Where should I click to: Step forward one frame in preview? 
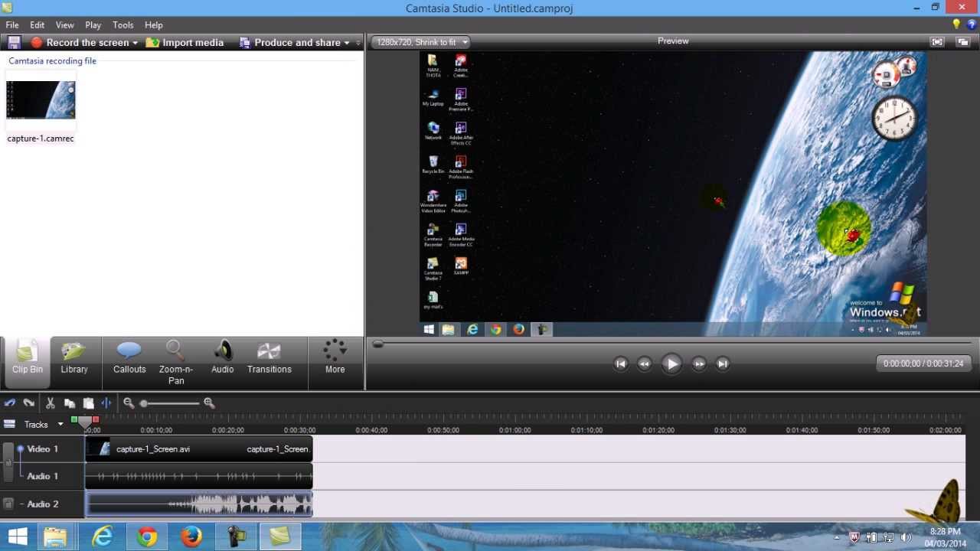(699, 364)
